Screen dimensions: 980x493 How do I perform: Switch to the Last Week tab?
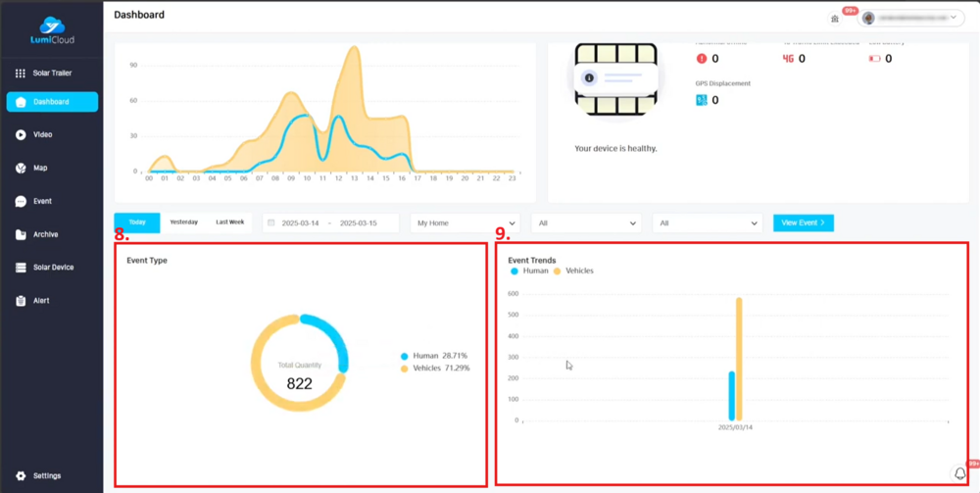230,222
